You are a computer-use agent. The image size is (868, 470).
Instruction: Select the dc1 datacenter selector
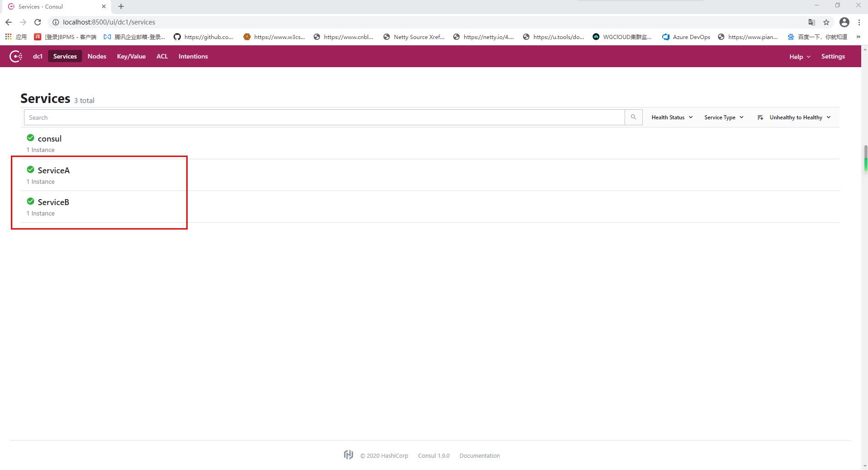coord(38,56)
